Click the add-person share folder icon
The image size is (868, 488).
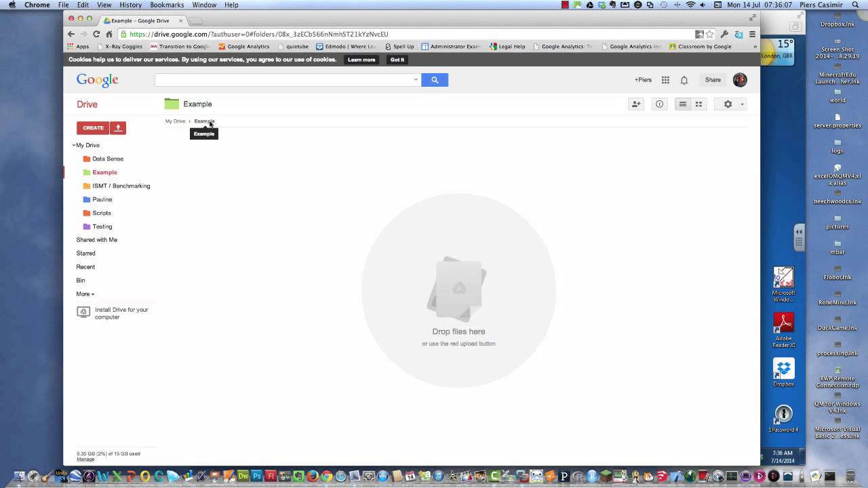636,104
